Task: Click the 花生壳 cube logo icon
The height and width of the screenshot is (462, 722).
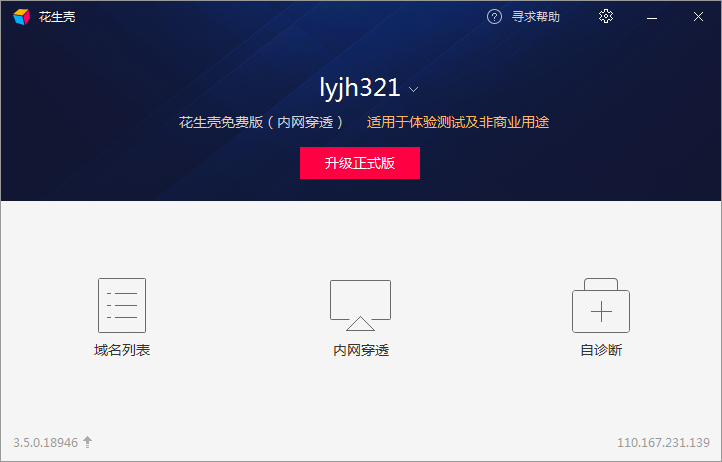Action: coord(22,17)
